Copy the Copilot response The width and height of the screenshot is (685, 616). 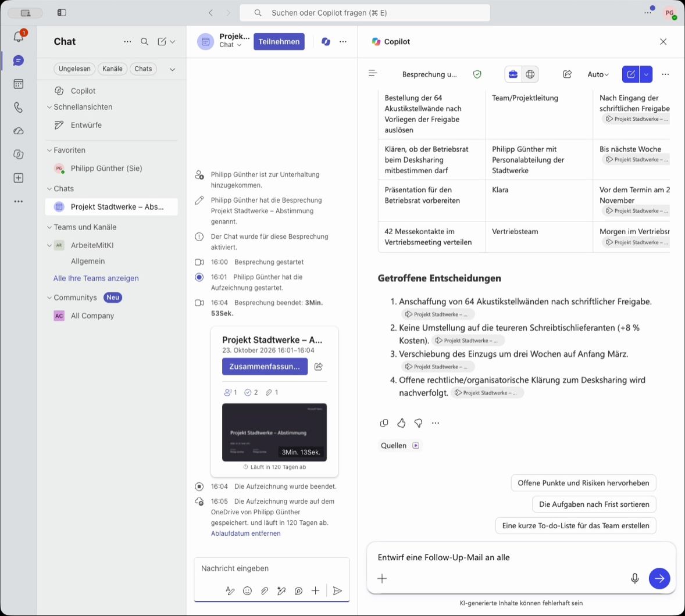pyautogui.click(x=384, y=422)
